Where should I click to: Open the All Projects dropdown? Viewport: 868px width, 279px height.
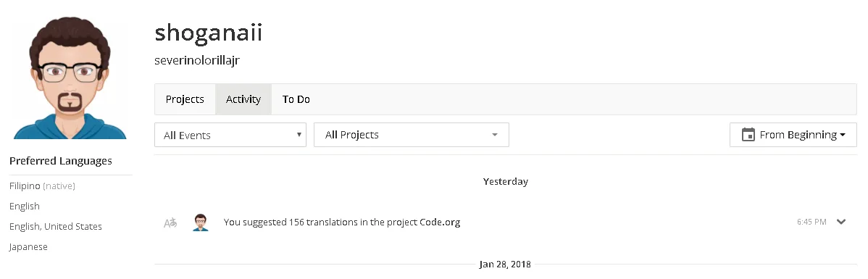pos(412,135)
